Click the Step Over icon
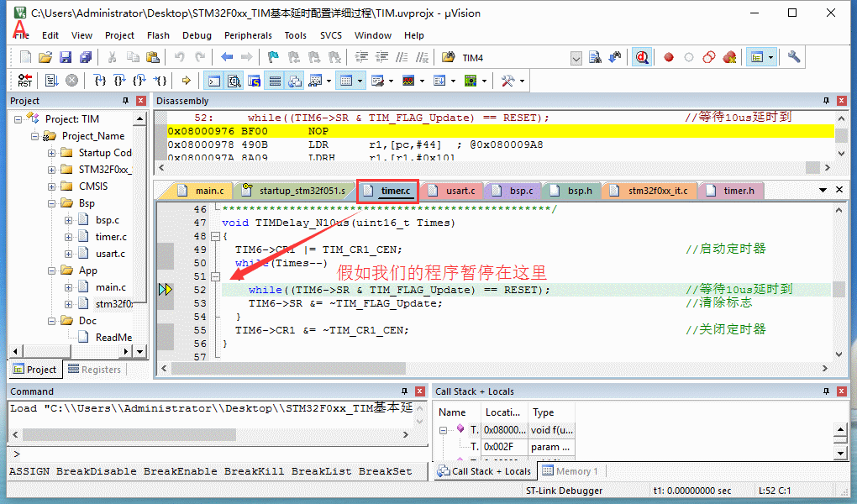 [x=119, y=81]
